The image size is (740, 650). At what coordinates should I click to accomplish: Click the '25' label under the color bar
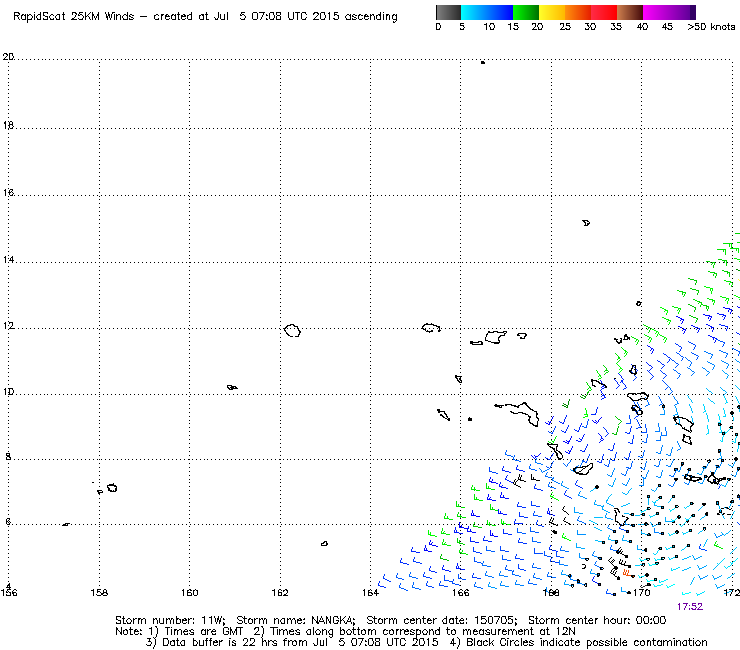tap(565, 27)
